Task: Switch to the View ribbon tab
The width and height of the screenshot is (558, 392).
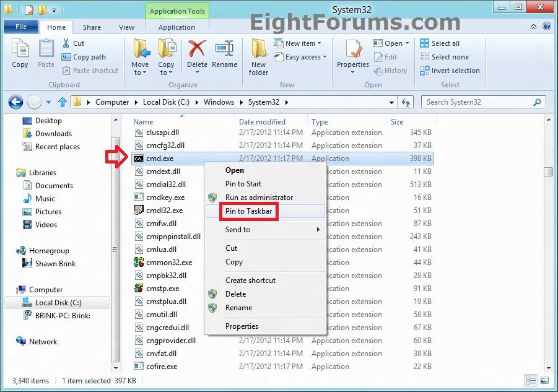Action: pos(126,27)
